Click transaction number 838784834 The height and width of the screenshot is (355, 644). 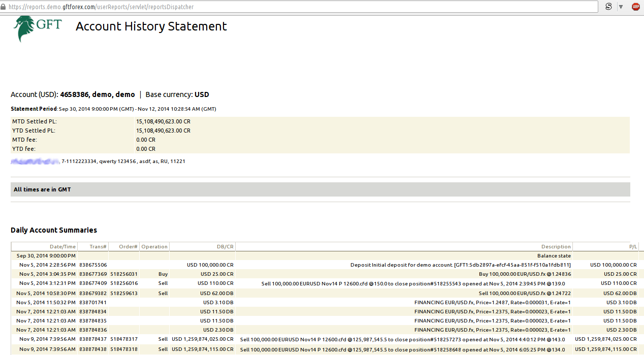pos(93,311)
